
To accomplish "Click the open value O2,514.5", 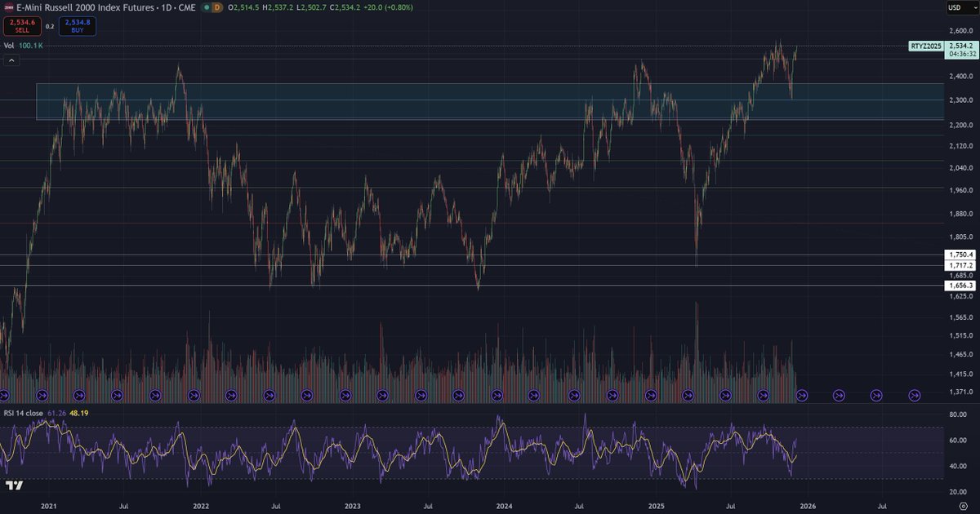I will pos(244,7).
